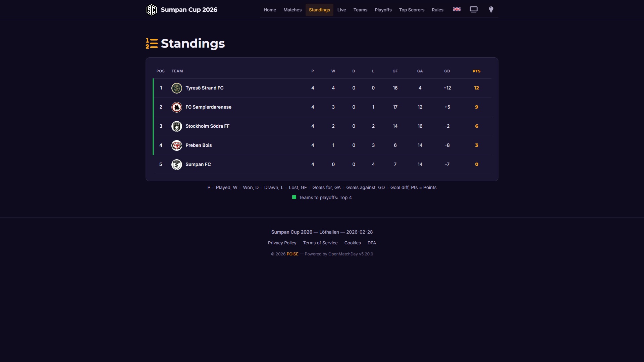Click the green playoffs legend square

[x=294, y=197]
